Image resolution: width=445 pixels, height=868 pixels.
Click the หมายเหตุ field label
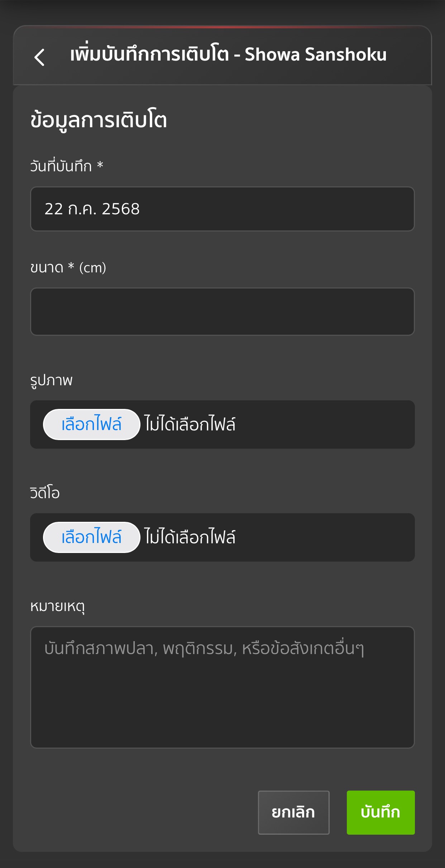57,606
